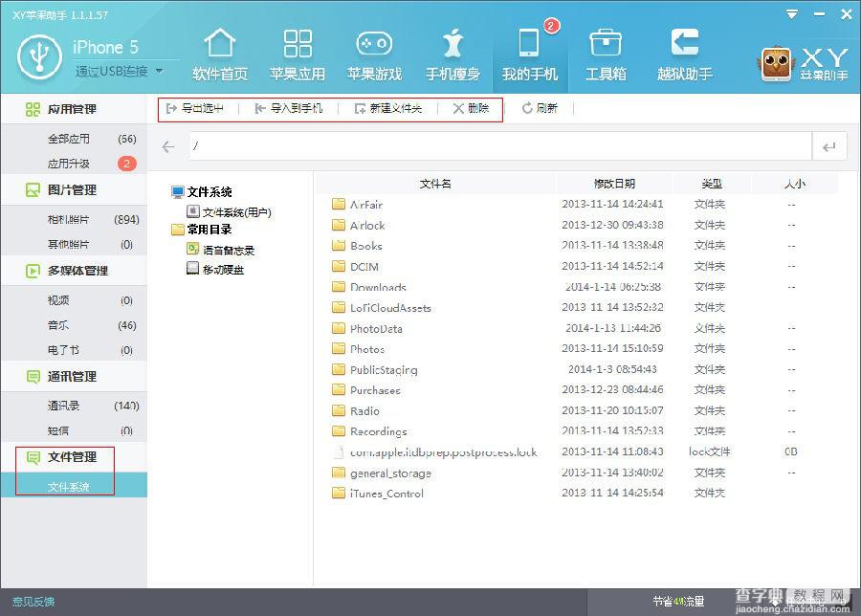The height and width of the screenshot is (616, 861).
Task: Click the path address input field
Action: tap(500, 146)
